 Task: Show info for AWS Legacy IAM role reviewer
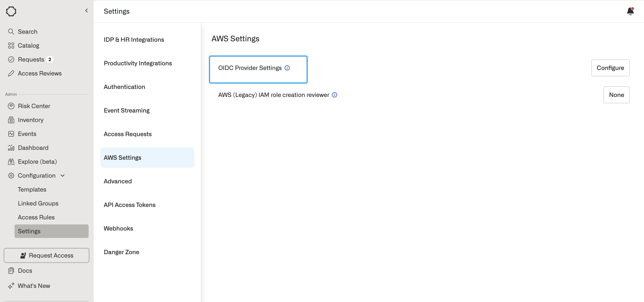coord(335,95)
